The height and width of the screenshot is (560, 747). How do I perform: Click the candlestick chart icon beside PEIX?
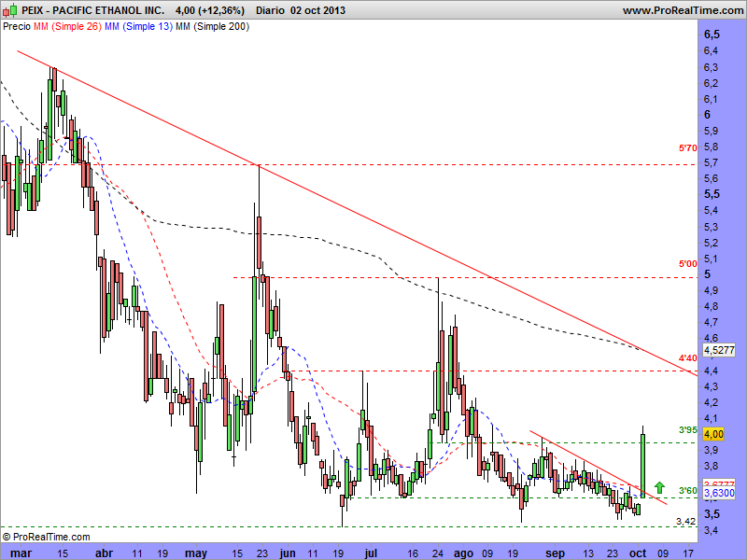(10, 10)
